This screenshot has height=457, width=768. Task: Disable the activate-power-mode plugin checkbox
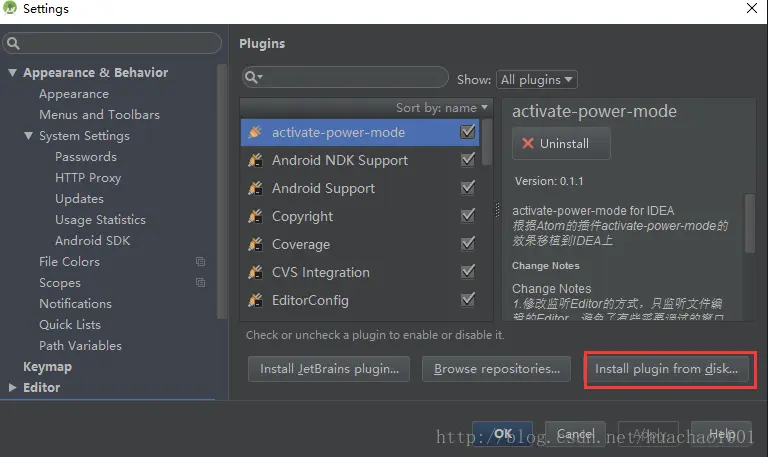pos(468,131)
